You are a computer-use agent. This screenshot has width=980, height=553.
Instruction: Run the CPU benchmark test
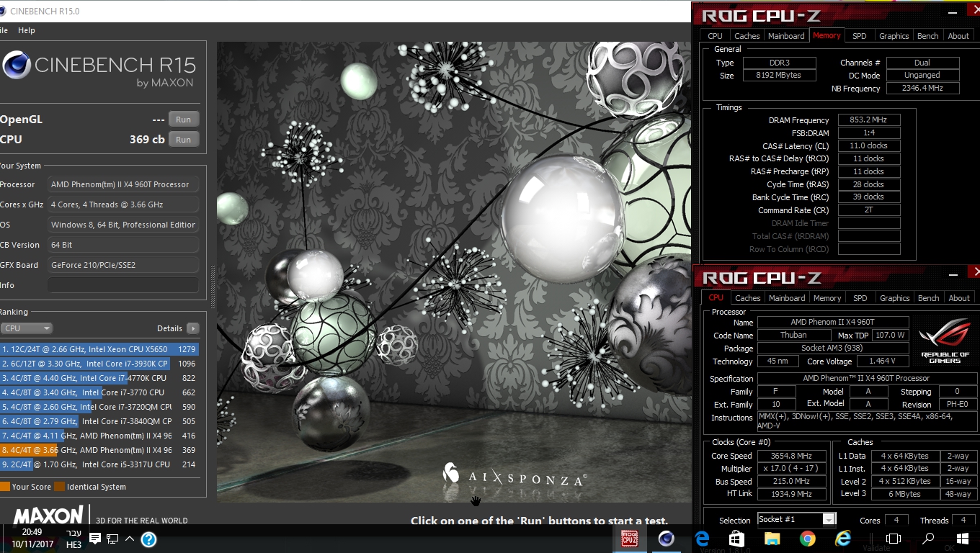[x=184, y=140]
